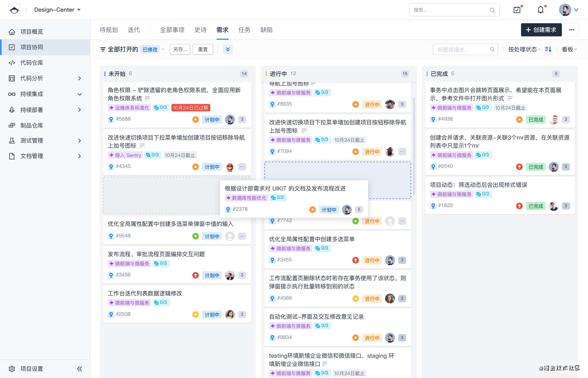Open the Design-Center project dropdown
Screen dimensions: 588x378
tap(57, 10)
